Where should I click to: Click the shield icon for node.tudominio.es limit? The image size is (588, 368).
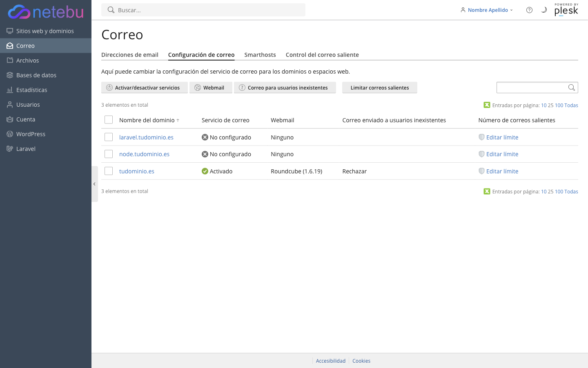pyautogui.click(x=481, y=154)
